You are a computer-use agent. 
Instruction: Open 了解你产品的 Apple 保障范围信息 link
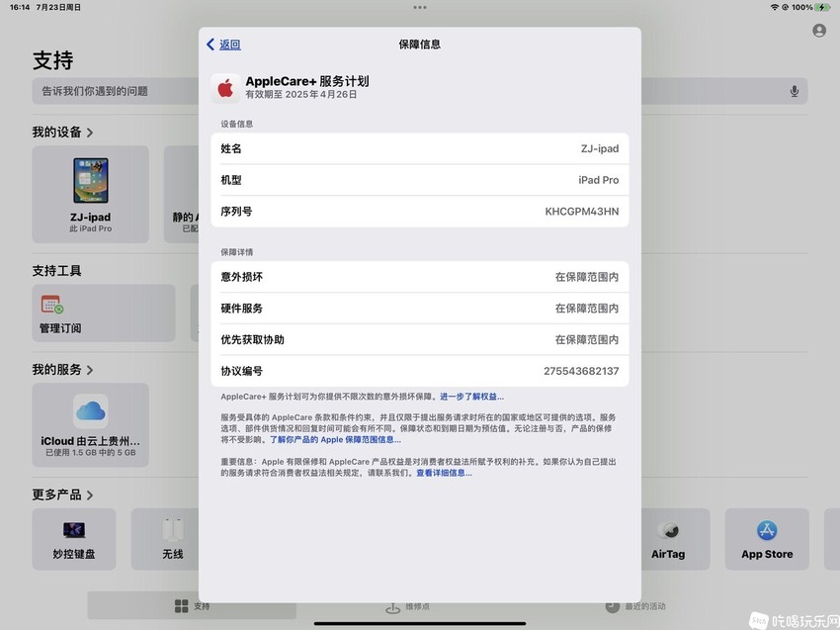click(335, 440)
